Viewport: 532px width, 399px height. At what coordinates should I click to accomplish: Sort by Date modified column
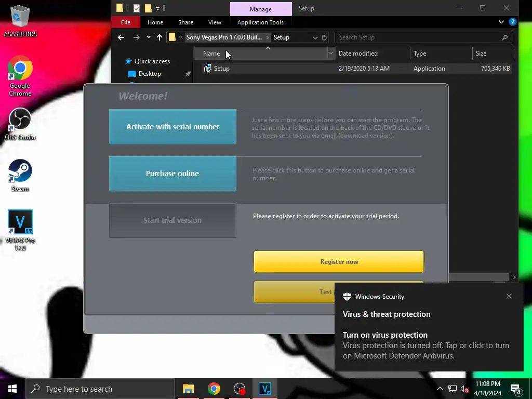coord(372,54)
